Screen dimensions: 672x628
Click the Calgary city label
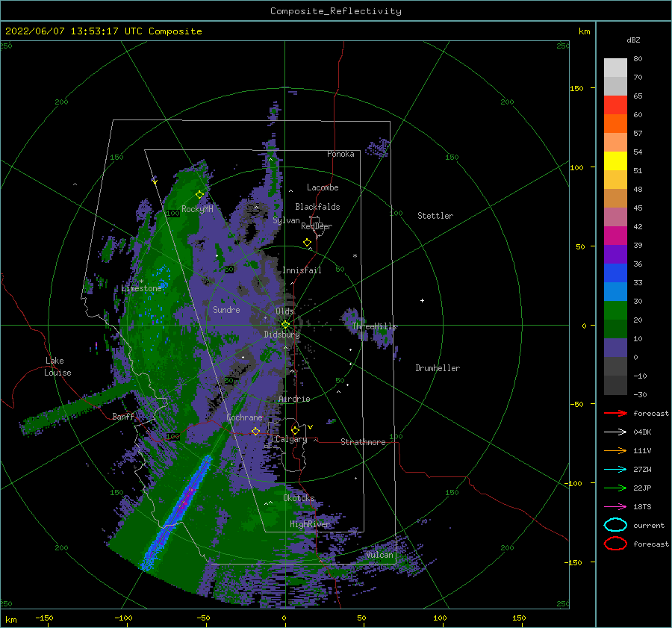click(x=291, y=439)
